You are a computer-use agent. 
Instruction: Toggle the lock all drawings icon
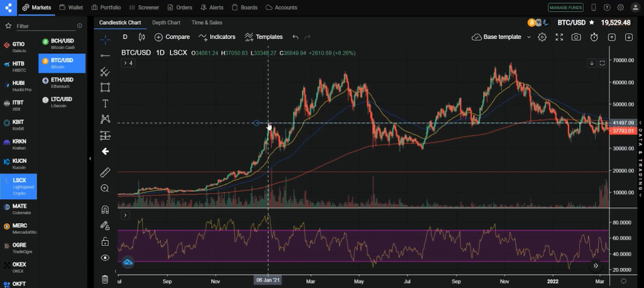[105, 241]
